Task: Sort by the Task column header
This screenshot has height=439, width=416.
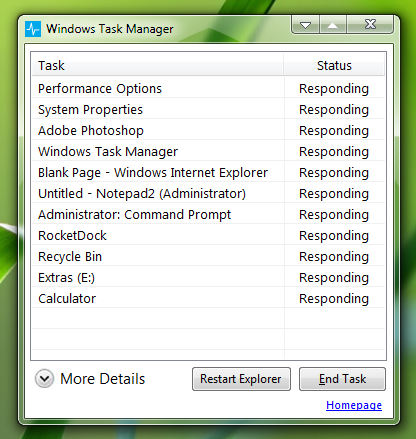Action: (158, 65)
